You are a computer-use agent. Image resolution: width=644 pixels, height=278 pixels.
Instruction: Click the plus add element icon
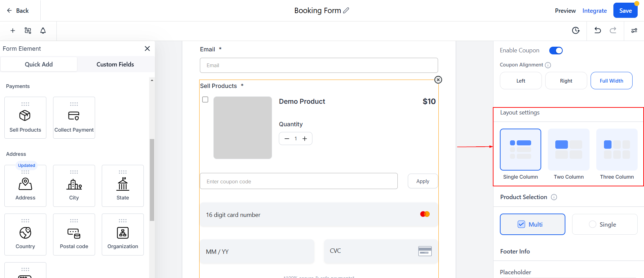click(x=13, y=31)
